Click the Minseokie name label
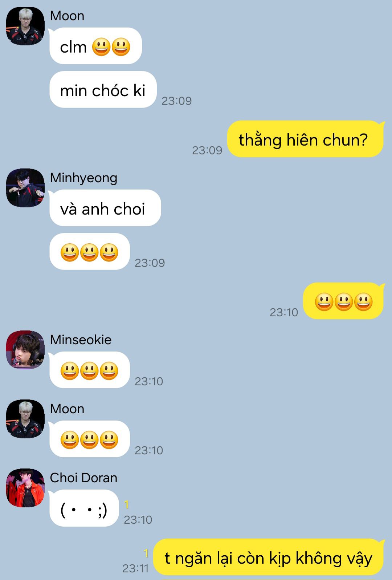This screenshot has width=392, height=580. click(x=81, y=340)
